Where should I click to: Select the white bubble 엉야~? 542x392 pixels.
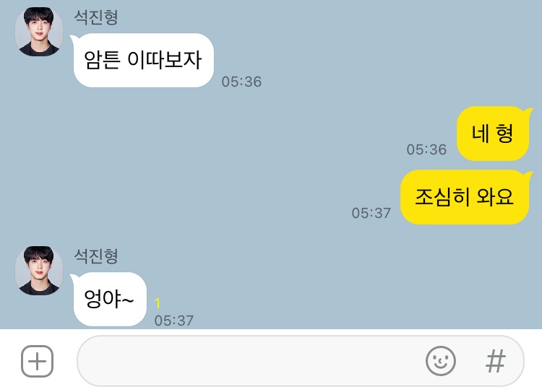(109, 299)
